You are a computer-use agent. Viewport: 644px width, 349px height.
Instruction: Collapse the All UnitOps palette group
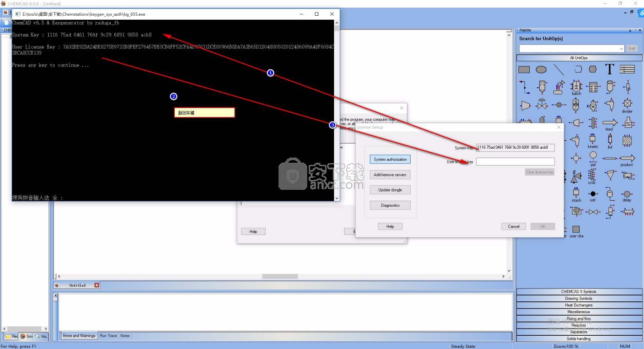tap(579, 58)
